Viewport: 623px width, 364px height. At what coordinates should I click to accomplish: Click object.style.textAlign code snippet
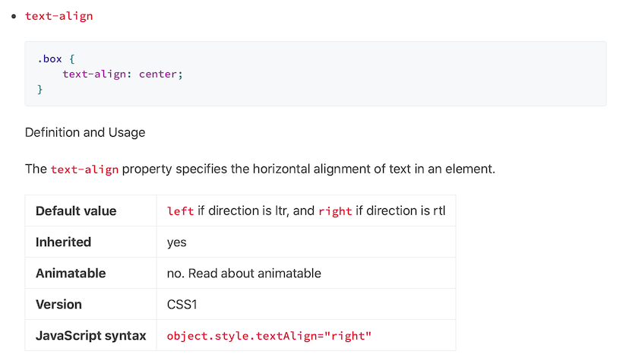(269, 335)
